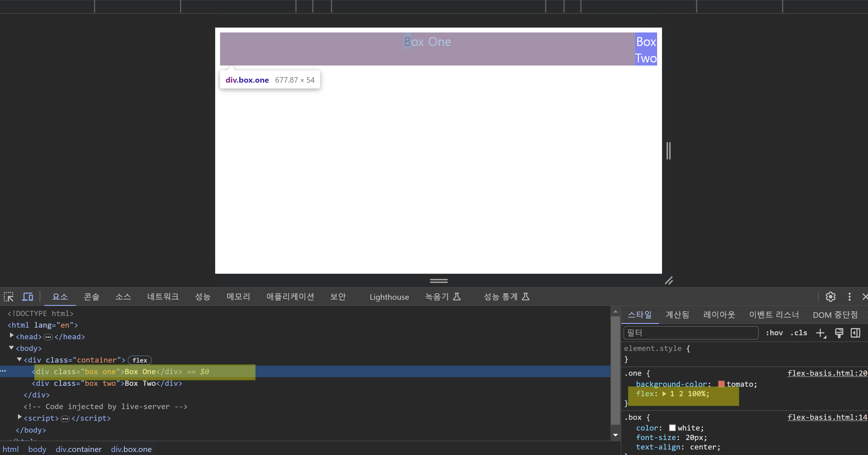Open the 애플리케이션 tab

(290, 297)
